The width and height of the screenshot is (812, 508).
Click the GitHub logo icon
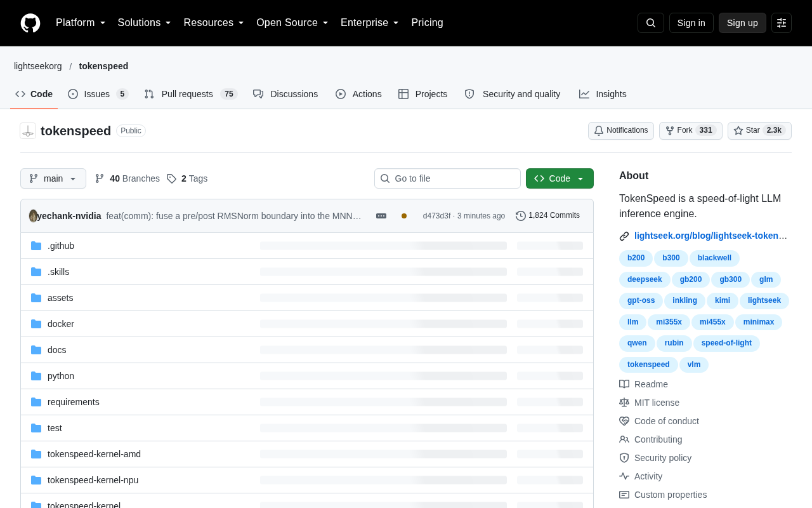click(30, 23)
